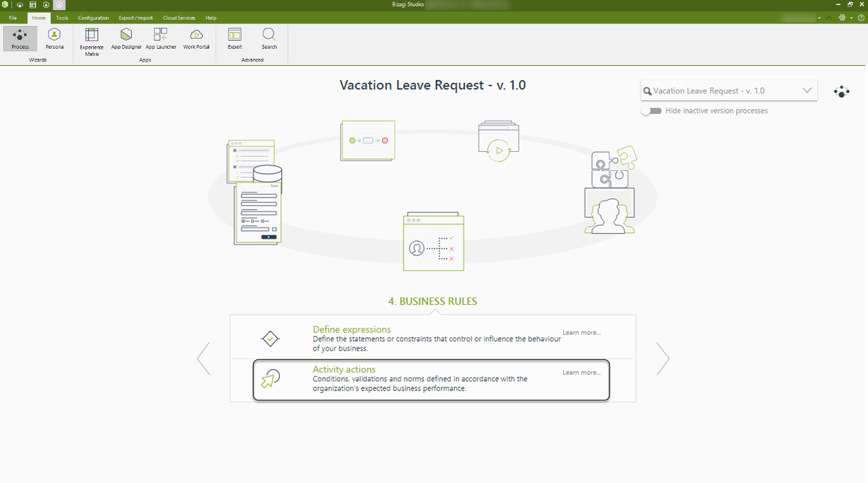Screen dimensions: 868x483
Task: Click the Vacation Leave Request page title
Action: [433, 85]
